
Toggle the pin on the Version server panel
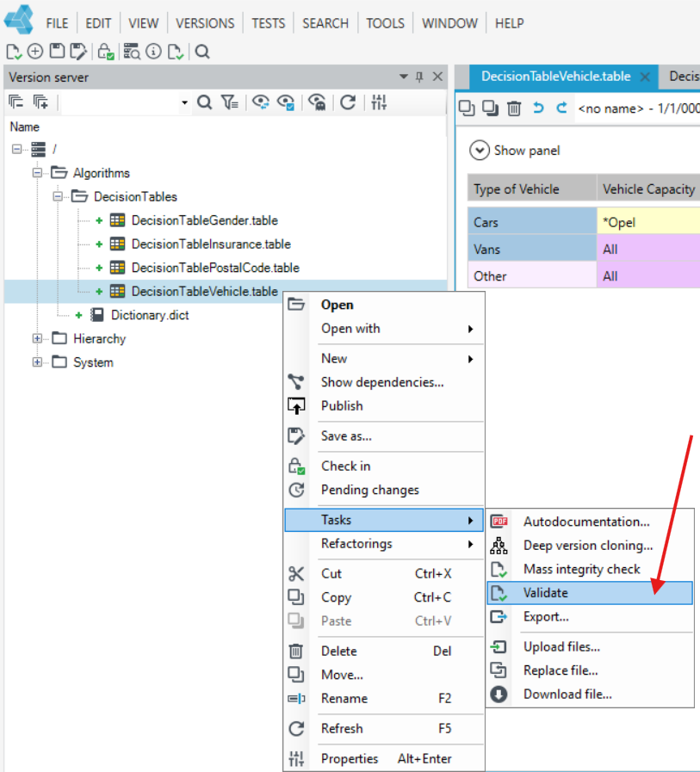click(419, 77)
